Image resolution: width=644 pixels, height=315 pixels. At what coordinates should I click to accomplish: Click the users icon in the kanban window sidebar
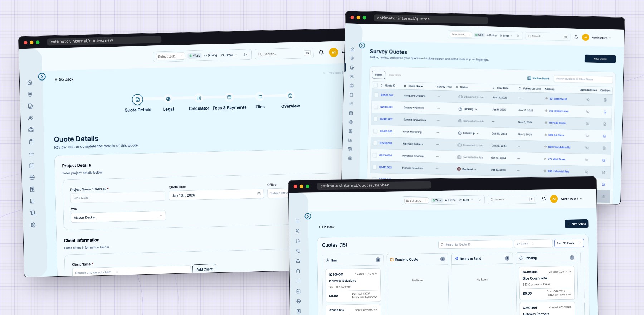[298, 251]
